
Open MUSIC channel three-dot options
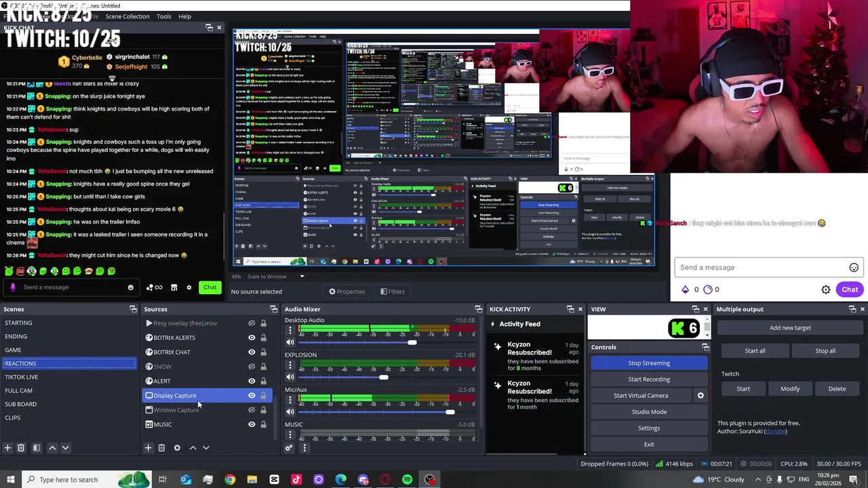point(290,434)
